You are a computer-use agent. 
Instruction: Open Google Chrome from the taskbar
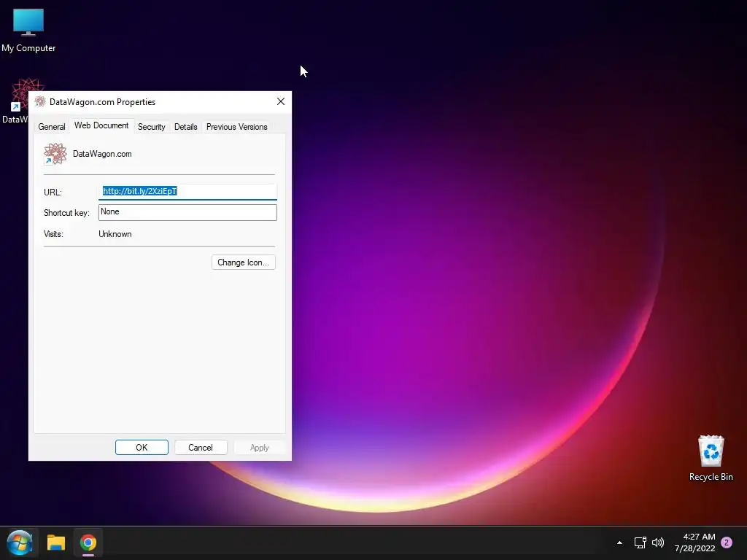tap(88, 542)
